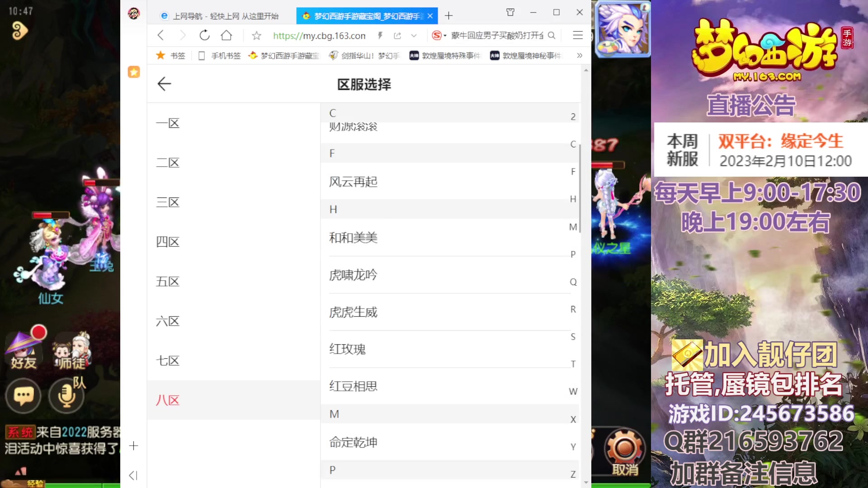868x488 pixels.
Task: Jump to letter W in the index
Action: click(573, 391)
